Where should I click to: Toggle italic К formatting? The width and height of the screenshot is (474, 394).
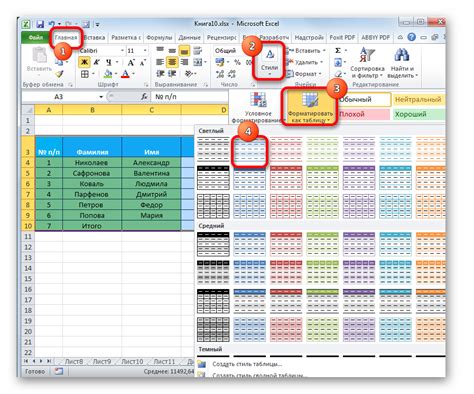pyautogui.click(x=96, y=62)
